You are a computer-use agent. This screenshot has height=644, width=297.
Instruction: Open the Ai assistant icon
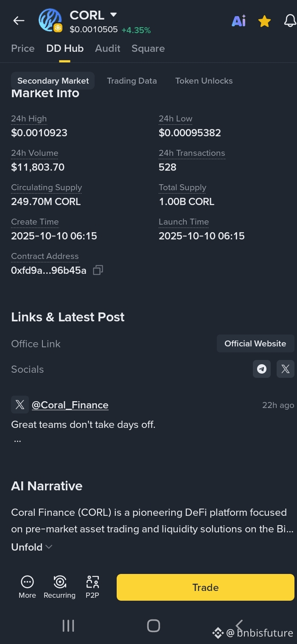238,20
